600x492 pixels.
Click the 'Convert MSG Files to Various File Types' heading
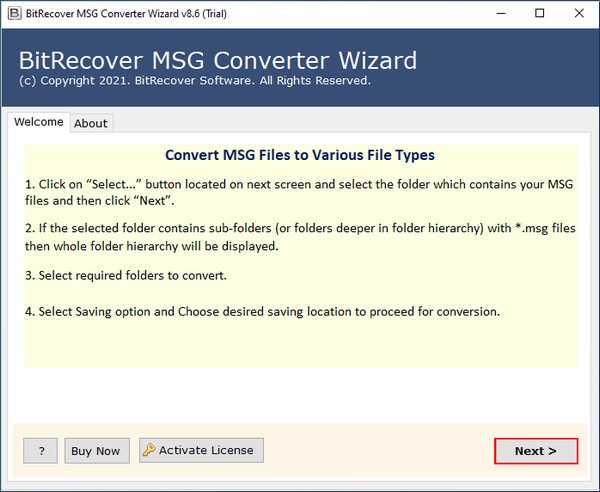(299, 156)
